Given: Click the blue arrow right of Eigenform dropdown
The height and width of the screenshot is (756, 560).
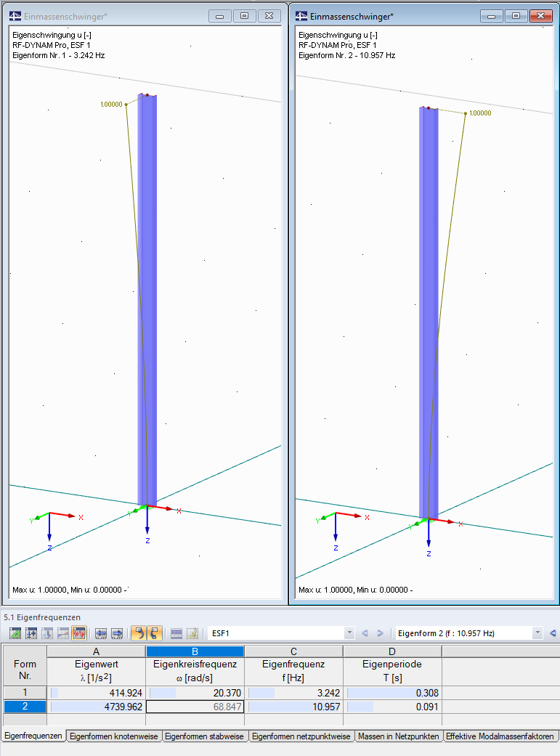Looking at the screenshot, I should (x=553, y=633).
